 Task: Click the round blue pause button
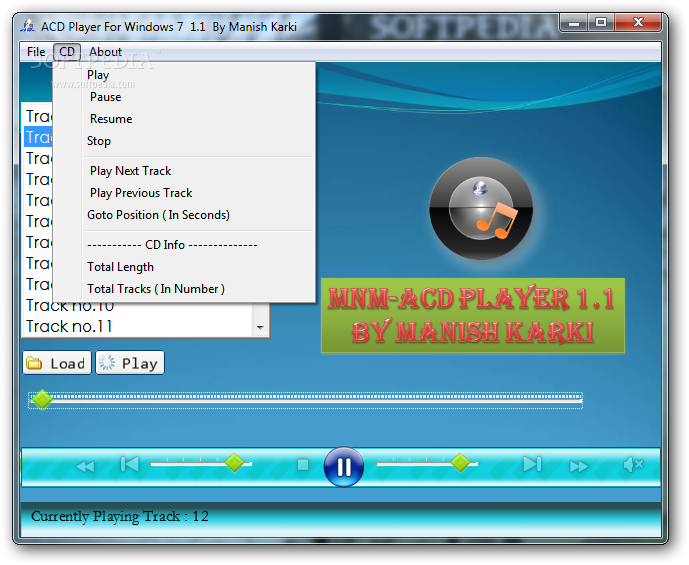[344, 467]
